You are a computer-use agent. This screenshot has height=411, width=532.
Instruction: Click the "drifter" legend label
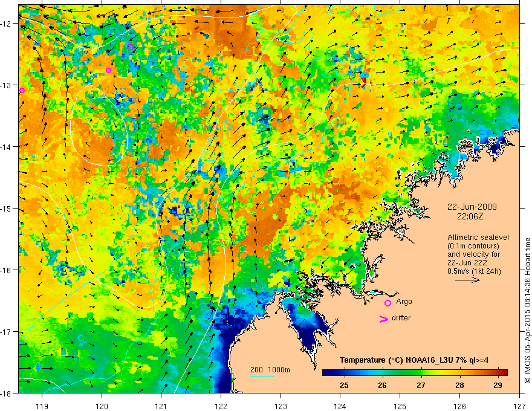click(401, 318)
